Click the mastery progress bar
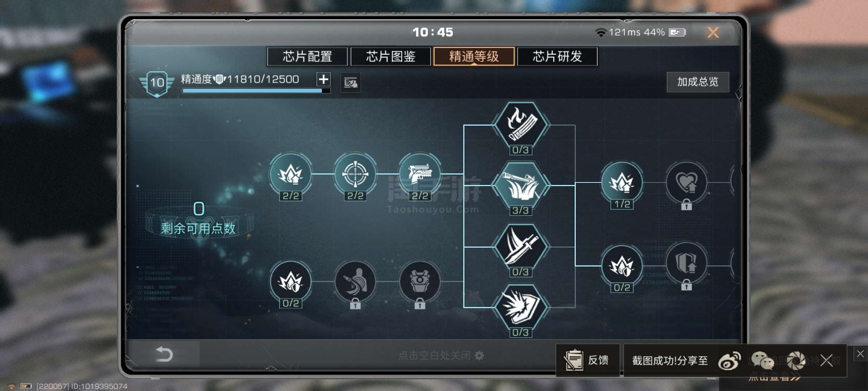Screen dimensions: 868x391 pyautogui.click(x=256, y=91)
